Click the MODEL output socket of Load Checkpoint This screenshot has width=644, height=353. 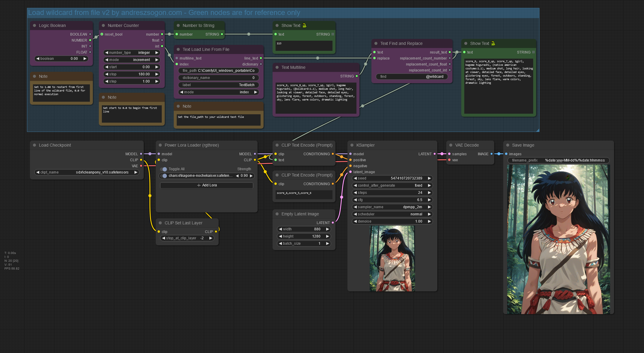[141, 154]
